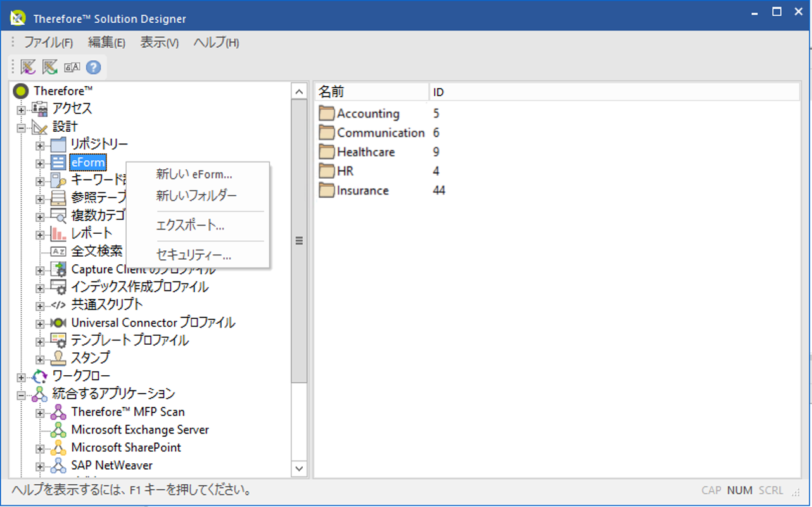This screenshot has width=812, height=507.
Task: Click the Capture Client profile icon
Action: (58, 269)
